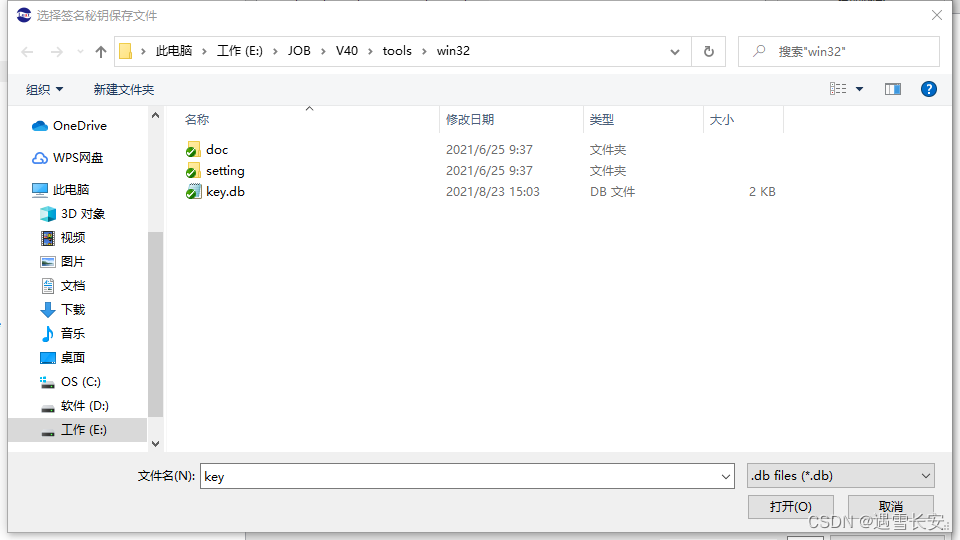This screenshot has height=540, width=960.
Task: Expand address bar history dropdown
Action: (675, 51)
